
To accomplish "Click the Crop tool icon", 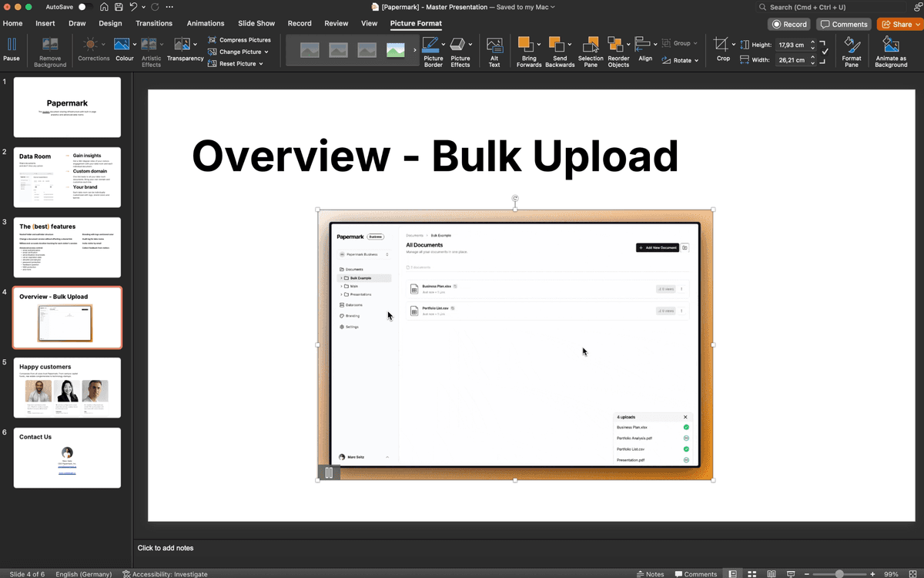I will click(721, 45).
